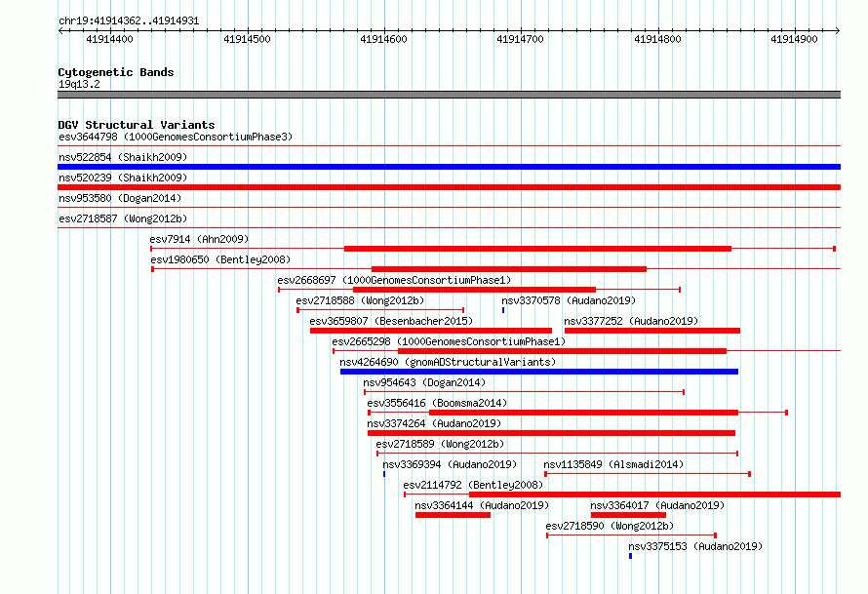Viewport: 868px width, 594px height.
Task: Click small blue nsv3370578 Audano2019 marker
Action: [x=503, y=310]
